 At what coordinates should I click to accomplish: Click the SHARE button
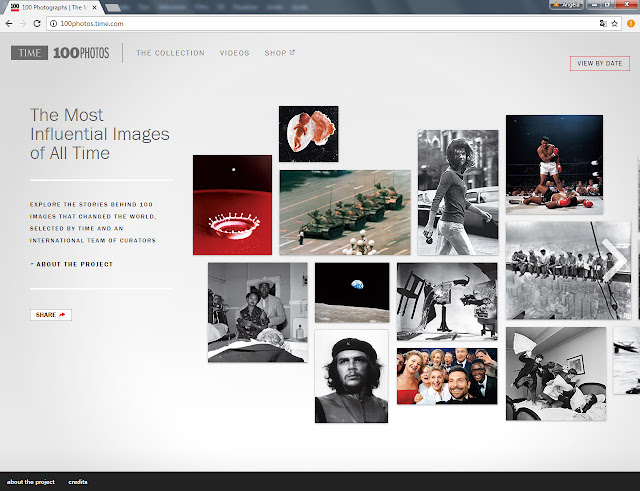51,315
